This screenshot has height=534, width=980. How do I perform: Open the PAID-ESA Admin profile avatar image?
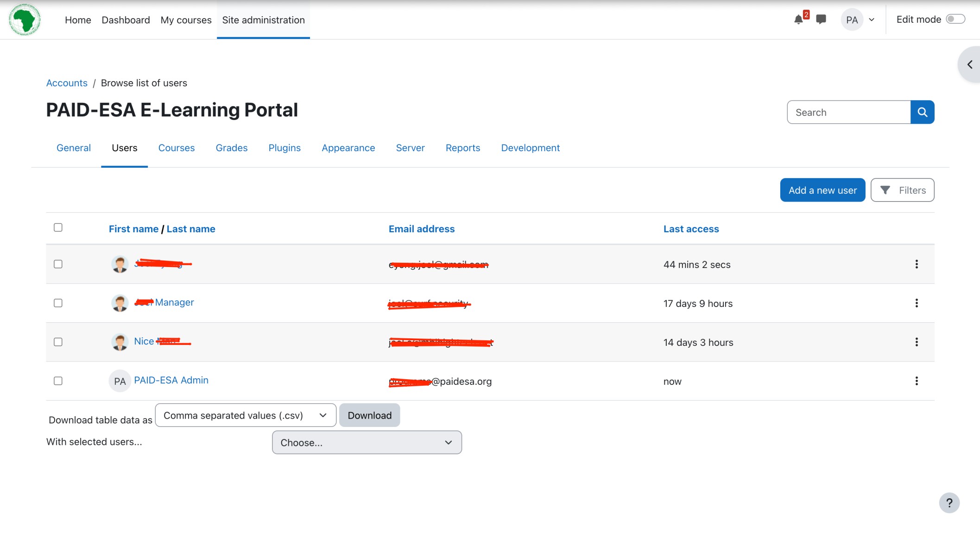pos(120,381)
